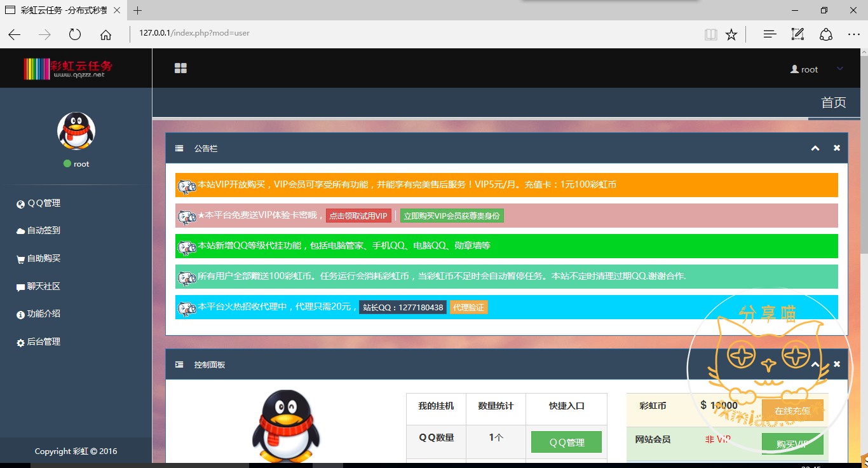Click the gear icon beside 后台管理

pyautogui.click(x=21, y=343)
